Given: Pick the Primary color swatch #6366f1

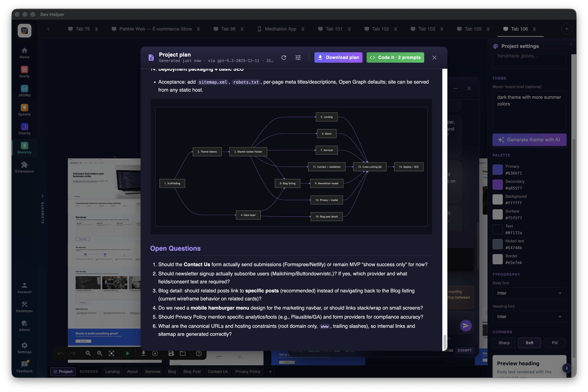Looking at the screenshot, I should (497, 169).
